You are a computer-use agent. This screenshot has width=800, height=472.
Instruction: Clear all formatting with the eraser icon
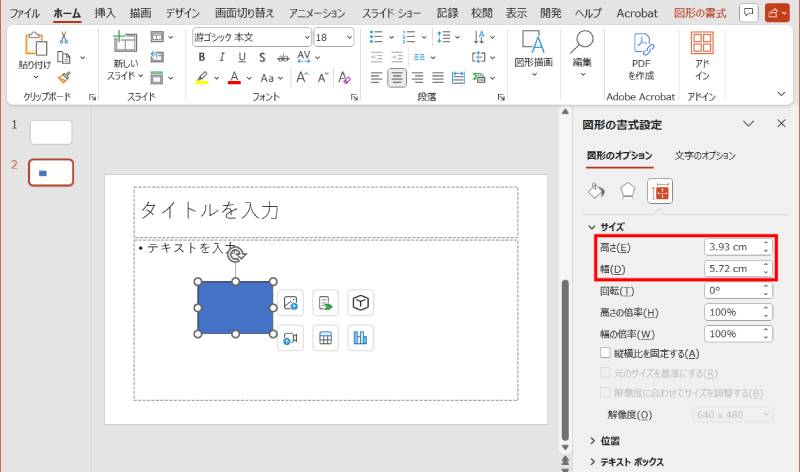tap(344, 78)
